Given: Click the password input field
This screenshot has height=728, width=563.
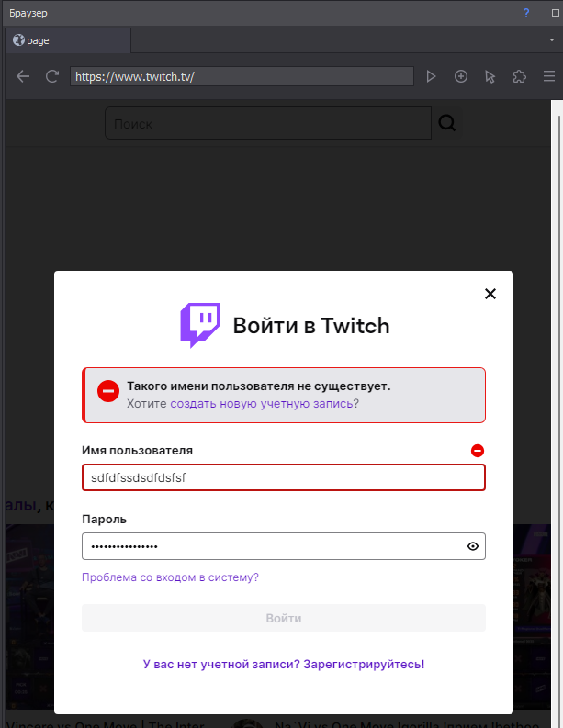Looking at the screenshot, I should (284, 546).
